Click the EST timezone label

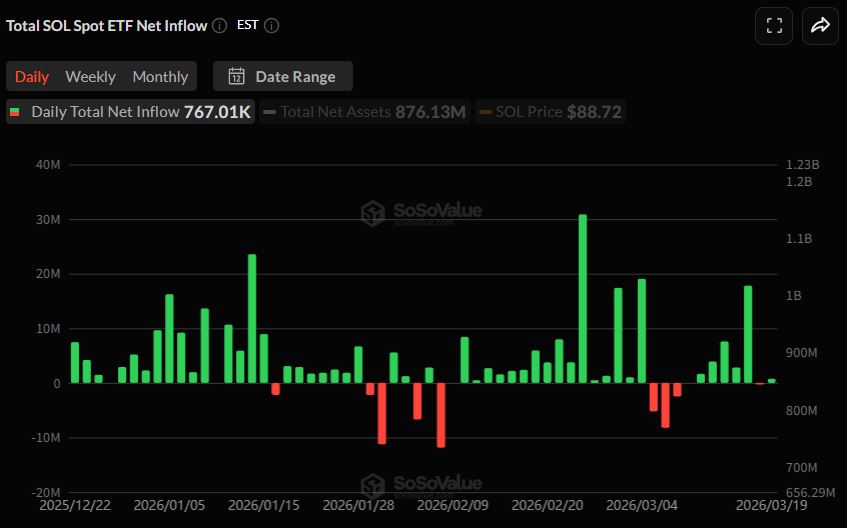[248, 25]
